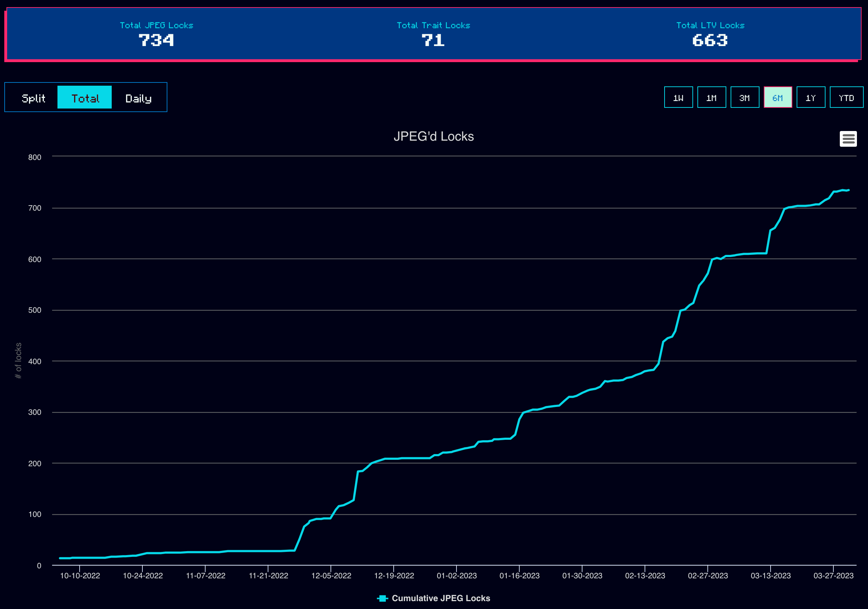Screen dimensions: 868x609
Task: Set time range to 1W
Action: [x=678, y=97]
